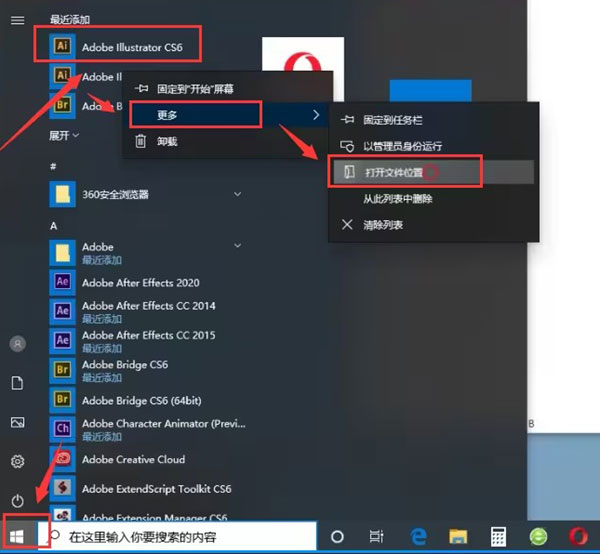This screenshot has height=554, width=600.
Task: Open the green 360 browser taskbar icon
Action: [x=538, y=536]
